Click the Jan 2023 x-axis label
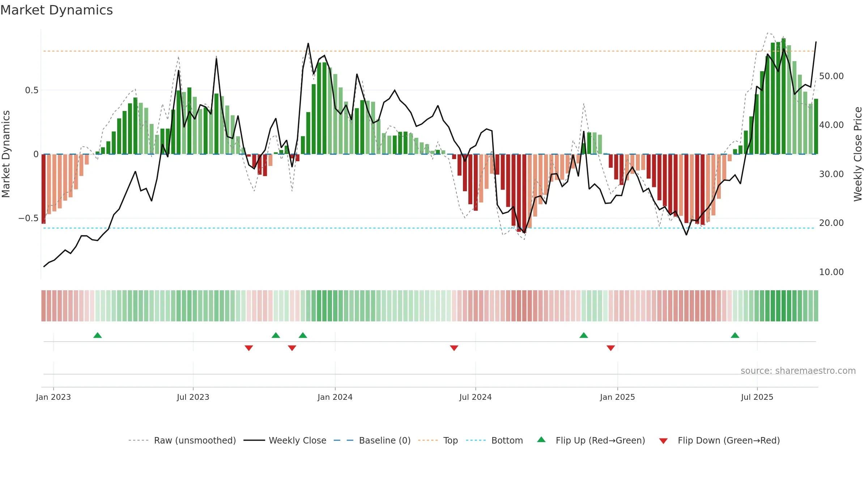Viewport: 868px width, 488px height. [54, 397]
